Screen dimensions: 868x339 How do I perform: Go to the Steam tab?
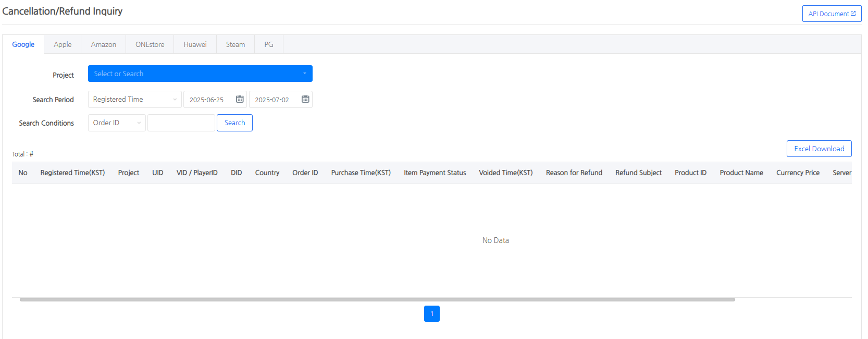[x=235, y=44]
